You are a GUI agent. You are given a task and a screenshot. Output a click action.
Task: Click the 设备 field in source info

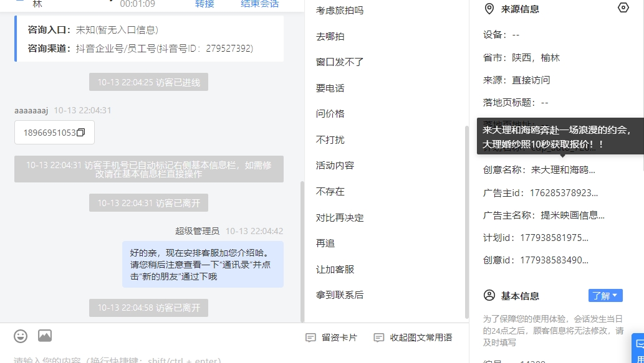pos(501,35)
